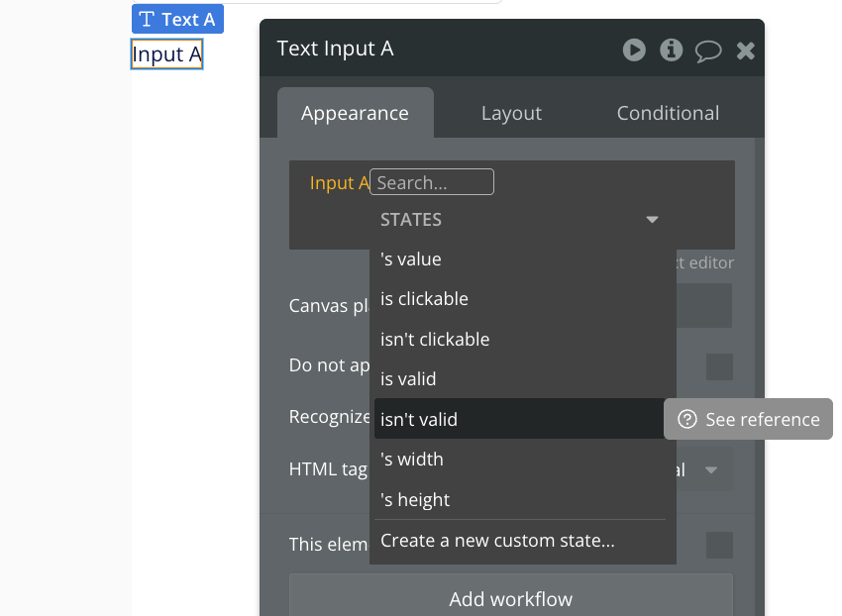Image resolution: width=842 pixels, height=616 pixels.
Task: Collapse the STATES section arrow
Action: coord(652,220)
